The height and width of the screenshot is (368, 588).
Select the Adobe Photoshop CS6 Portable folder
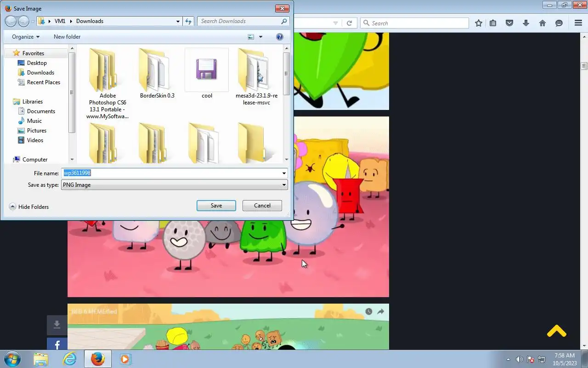[107, 83]
